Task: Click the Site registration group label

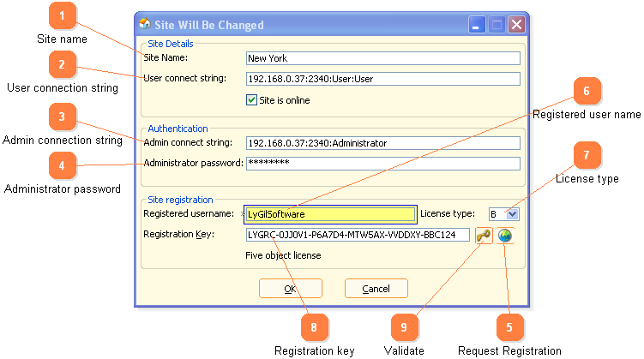Action: click(180, 200)
